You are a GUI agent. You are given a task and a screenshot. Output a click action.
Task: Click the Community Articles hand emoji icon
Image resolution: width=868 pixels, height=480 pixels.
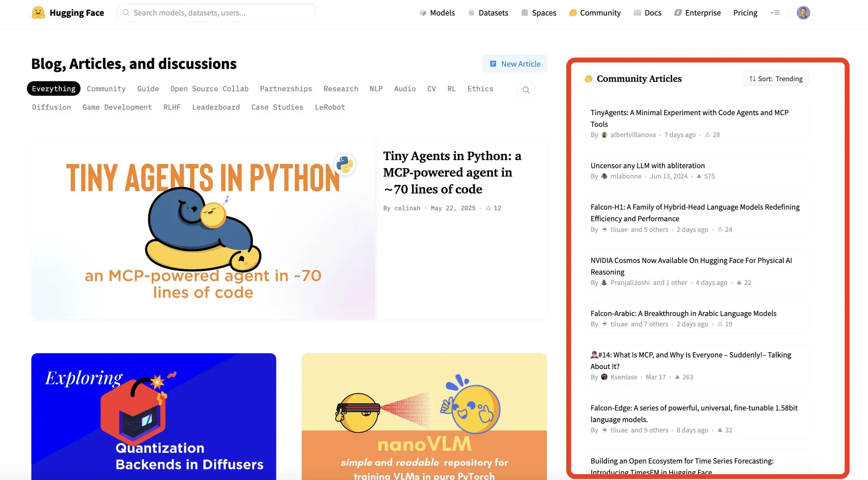pos(588,79)
